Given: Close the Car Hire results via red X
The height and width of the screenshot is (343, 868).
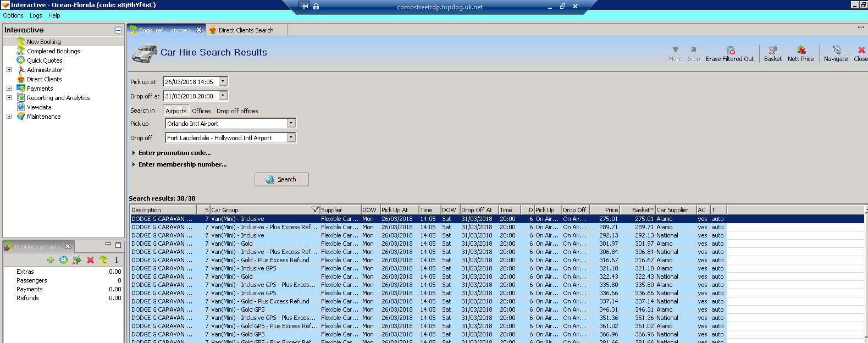Looking at the screenshot, I should coord(861,50).
